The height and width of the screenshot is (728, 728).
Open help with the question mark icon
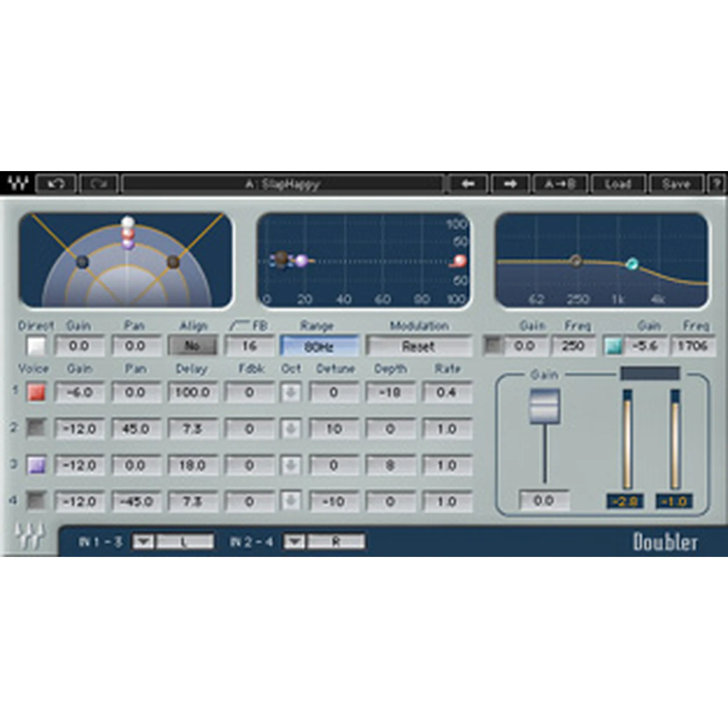tap(716, 184)
